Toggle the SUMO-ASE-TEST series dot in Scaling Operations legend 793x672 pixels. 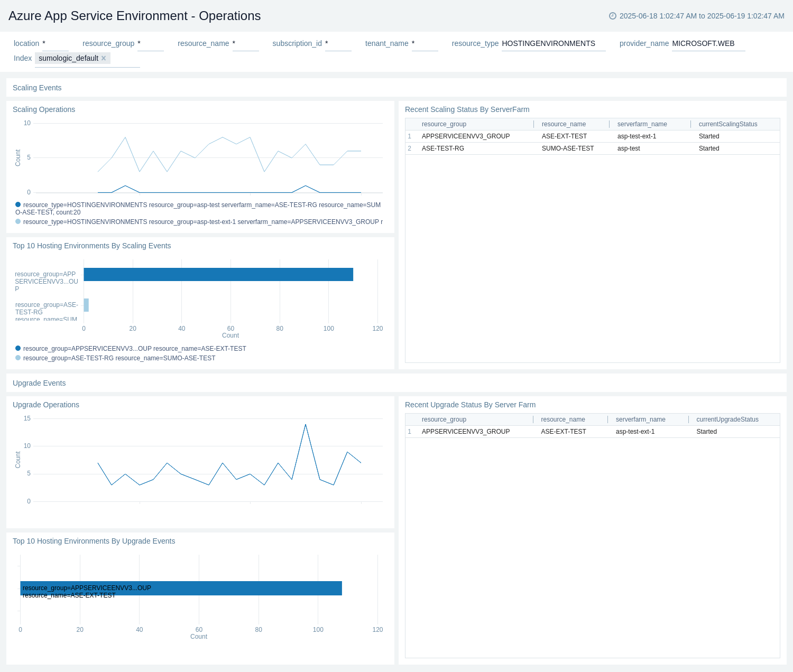(x=17, y=204)
